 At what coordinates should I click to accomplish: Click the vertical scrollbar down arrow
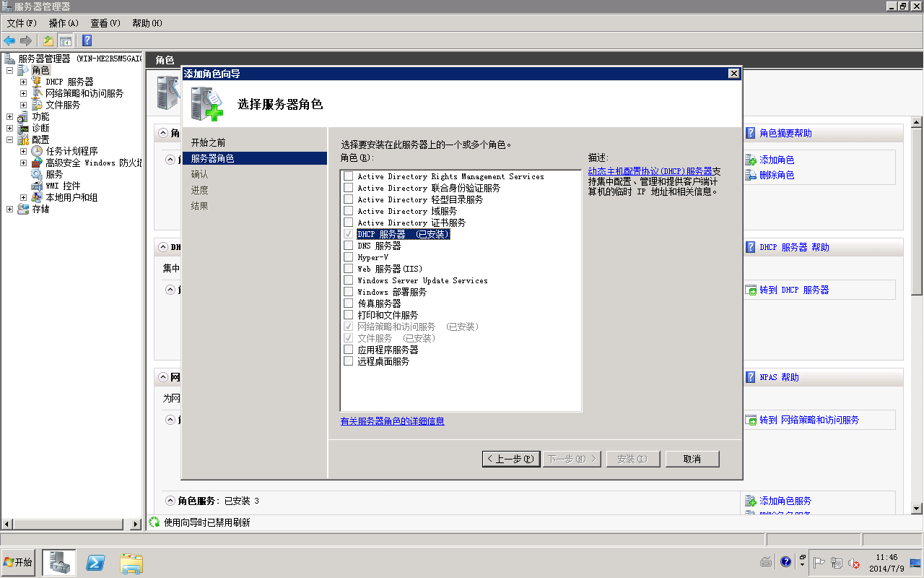[x=917, y=508]
